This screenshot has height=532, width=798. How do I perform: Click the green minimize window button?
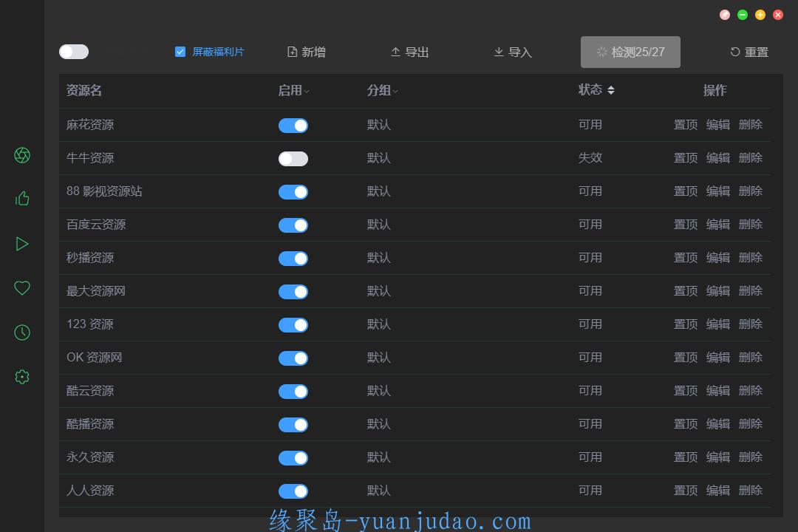tap(743, 15)
